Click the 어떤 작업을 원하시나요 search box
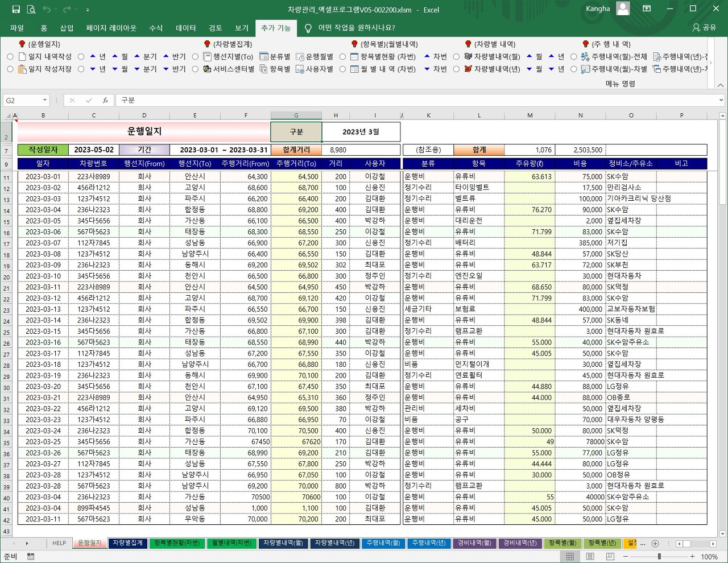728x563 pixels. (x=357, y=28)
